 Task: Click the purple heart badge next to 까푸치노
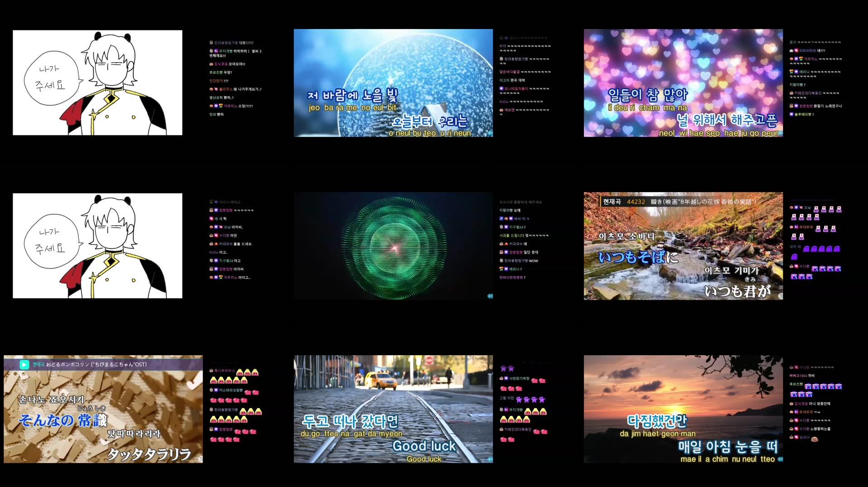point(216,106)
